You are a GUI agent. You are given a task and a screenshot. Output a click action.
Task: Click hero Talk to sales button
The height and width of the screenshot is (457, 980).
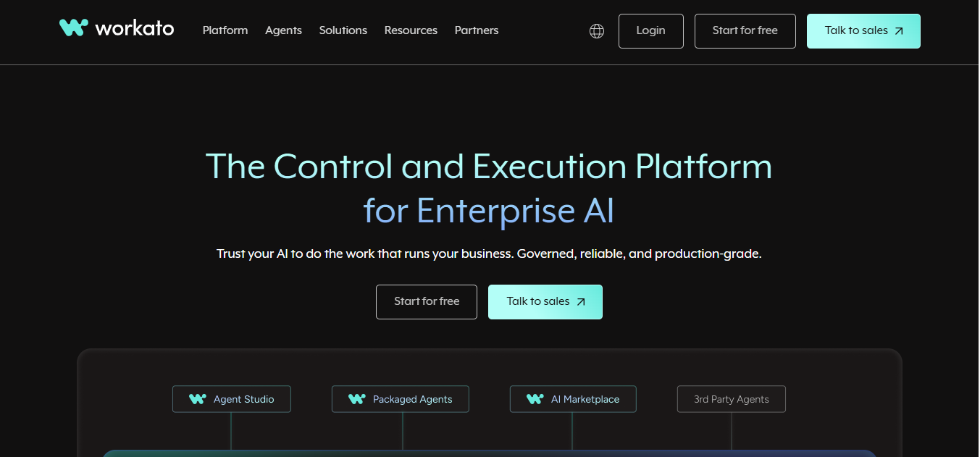[545, 302]
